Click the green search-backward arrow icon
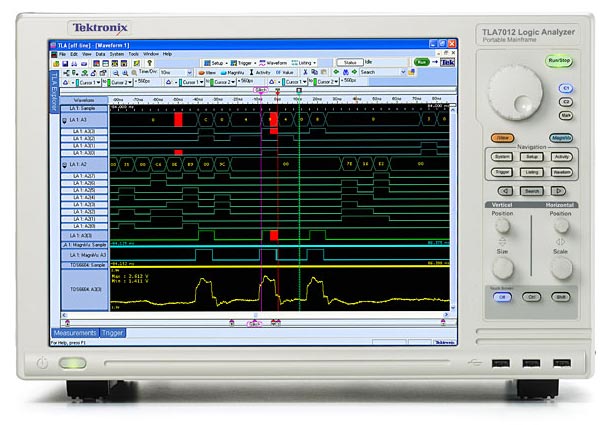This screenshot has height=425, width=610. pos(337,72)
